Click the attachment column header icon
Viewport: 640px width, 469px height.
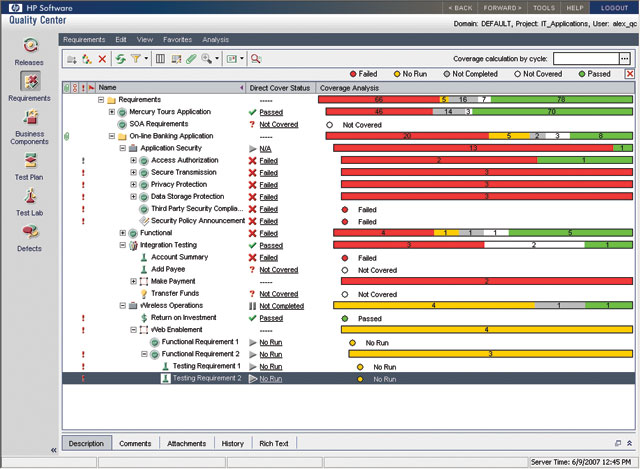click(67, 88)
